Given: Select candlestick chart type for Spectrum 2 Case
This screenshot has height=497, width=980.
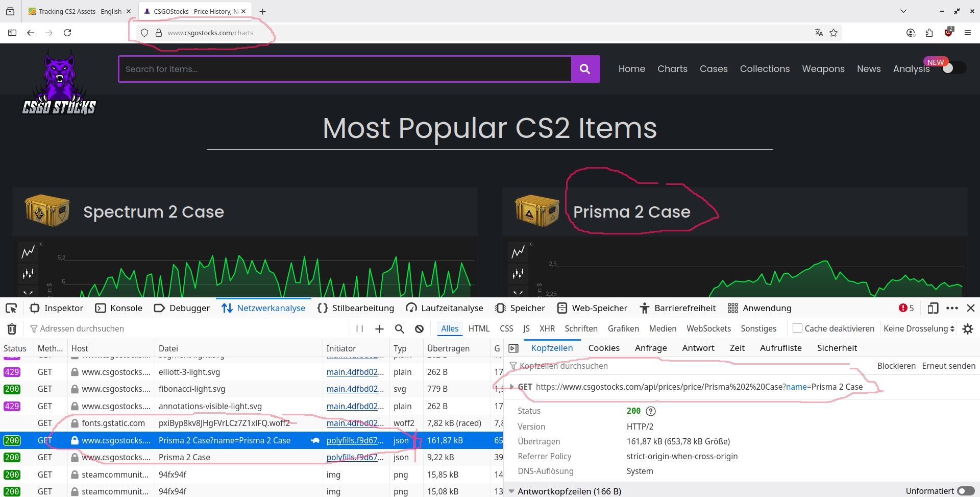Looking at the screenshot, I should pos(28,274).
